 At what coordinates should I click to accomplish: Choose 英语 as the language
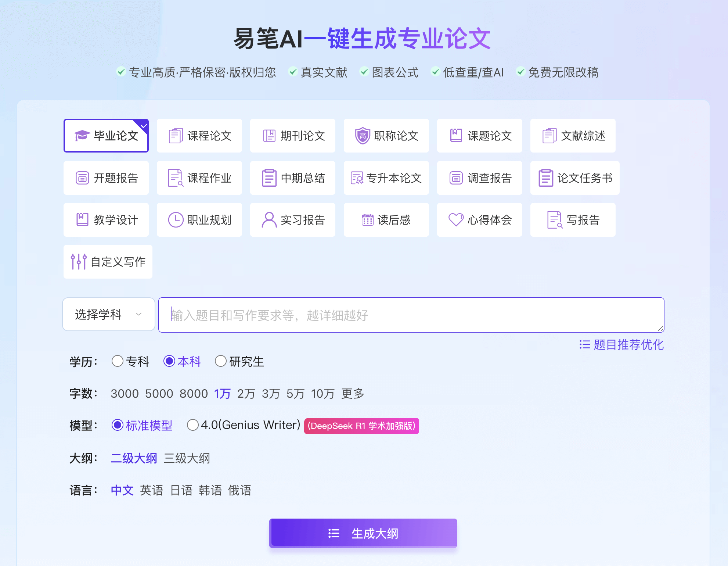151,490
